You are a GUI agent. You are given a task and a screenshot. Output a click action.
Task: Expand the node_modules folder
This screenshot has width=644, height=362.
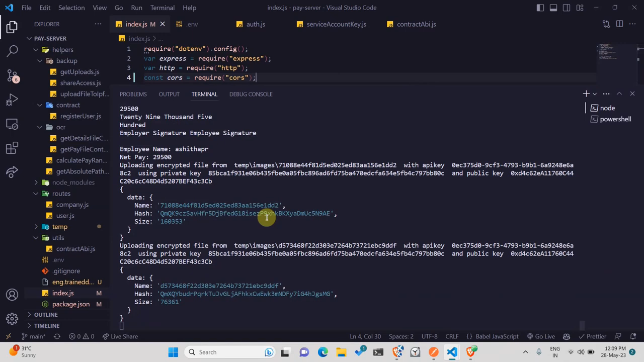pyautogui.click(x=67, y=183)
